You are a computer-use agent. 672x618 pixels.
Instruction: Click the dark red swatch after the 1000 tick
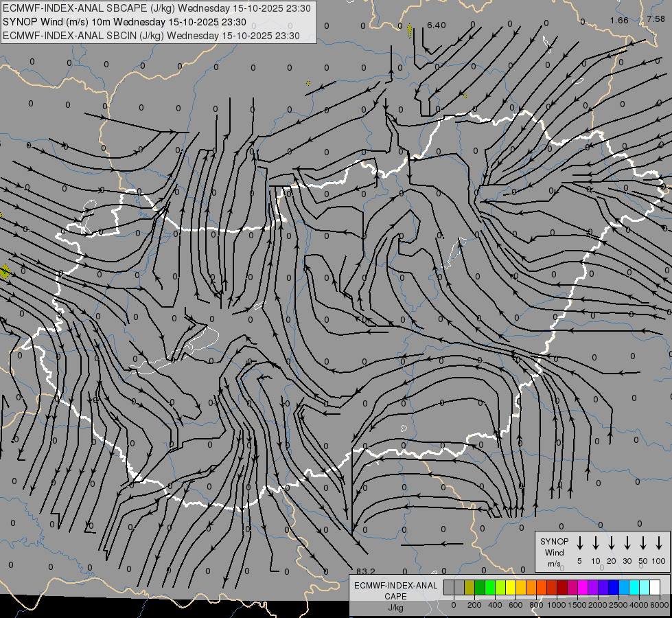563,587
